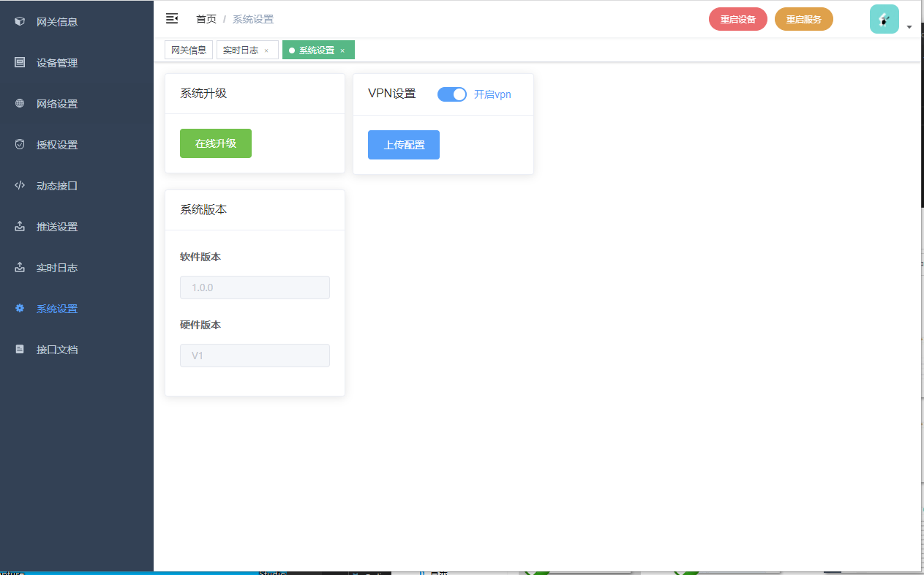The image size is (924, 575).
Task: Click the 动态接口 code icon
Action: (x=20, y=186)
